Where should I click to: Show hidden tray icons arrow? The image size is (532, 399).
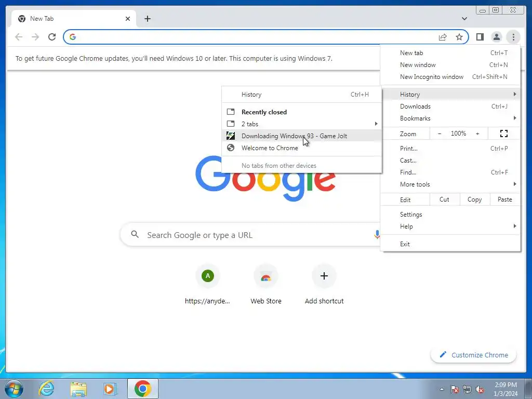tap(442, 389)
